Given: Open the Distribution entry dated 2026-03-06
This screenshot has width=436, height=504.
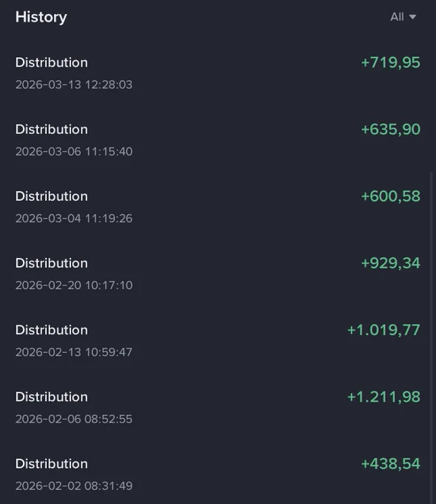Looking at the screenshot, I should tap(218, 140).
